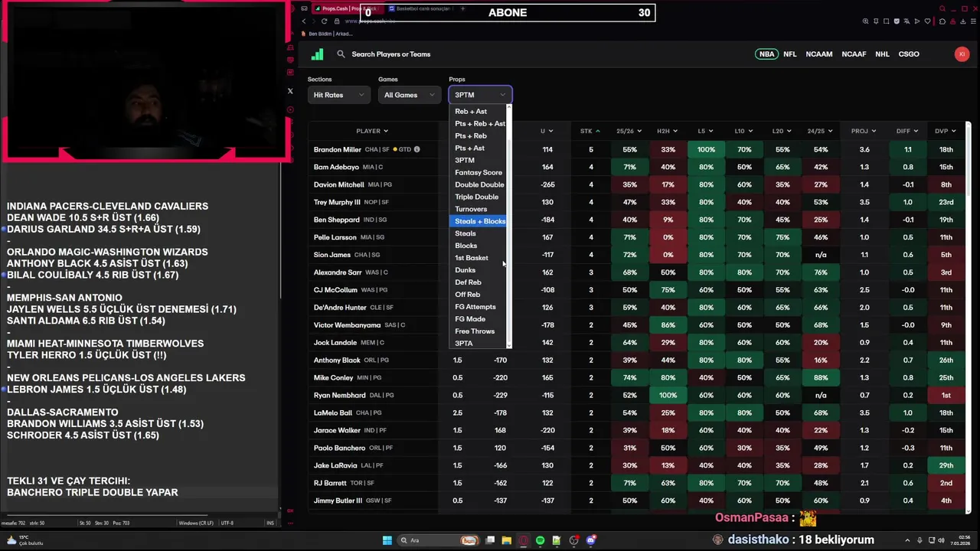Choose Reb + Ast from props list
Image resolution: width=980 pixels, height=551 pixels.
pos(479,111)
